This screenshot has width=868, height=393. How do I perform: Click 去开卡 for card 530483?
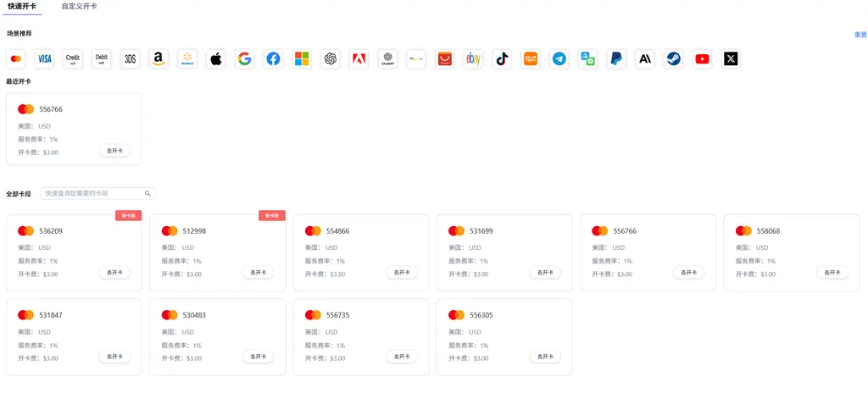(x=258, y=357)
